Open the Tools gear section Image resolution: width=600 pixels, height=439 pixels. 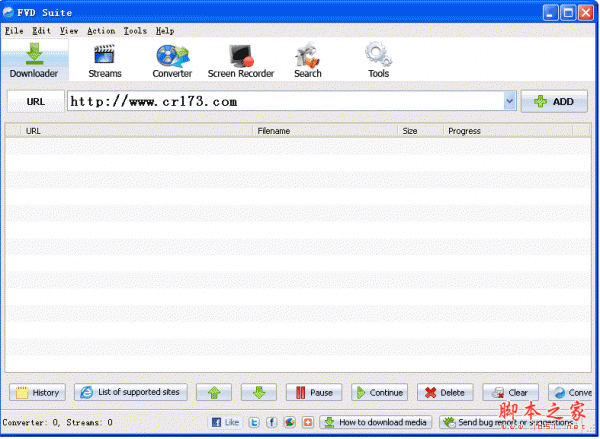coord(378,61)
